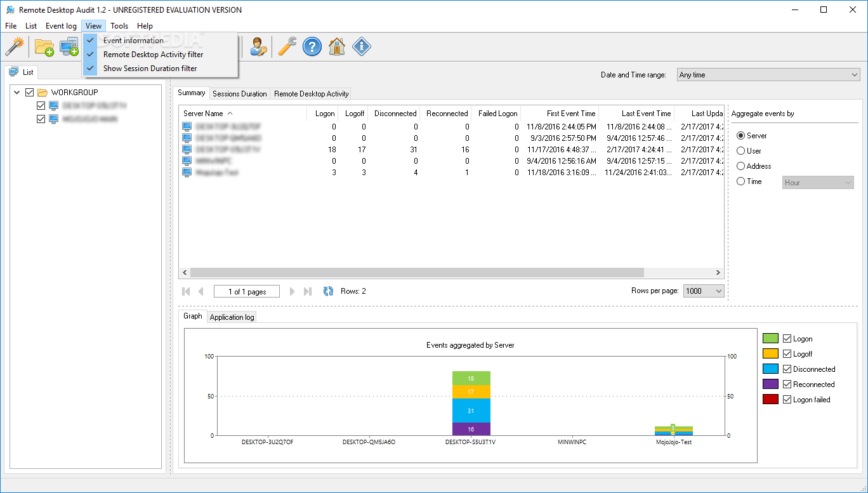Sort by the Last Event Time header
Viewport: 868px width, 493px height.
[636, 114]
